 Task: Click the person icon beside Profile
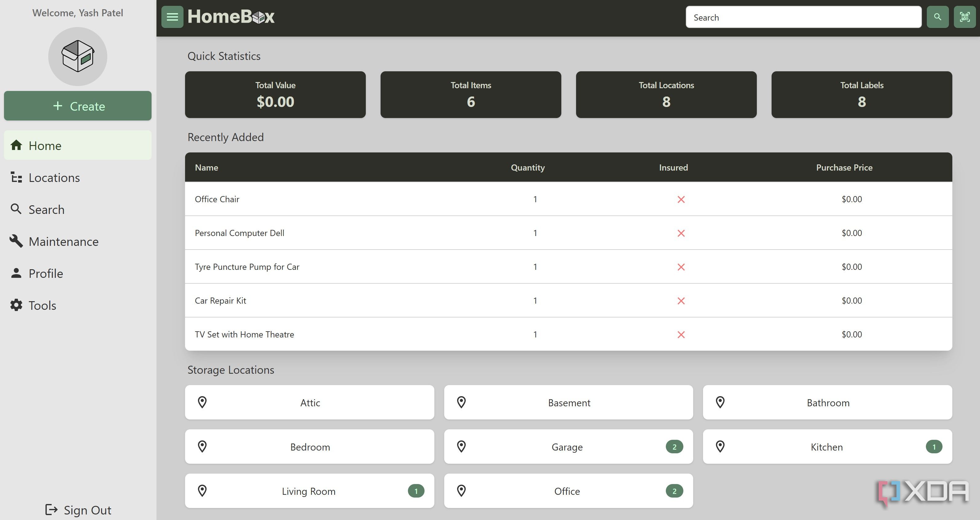pyautogui.click(x=16, y=273)
